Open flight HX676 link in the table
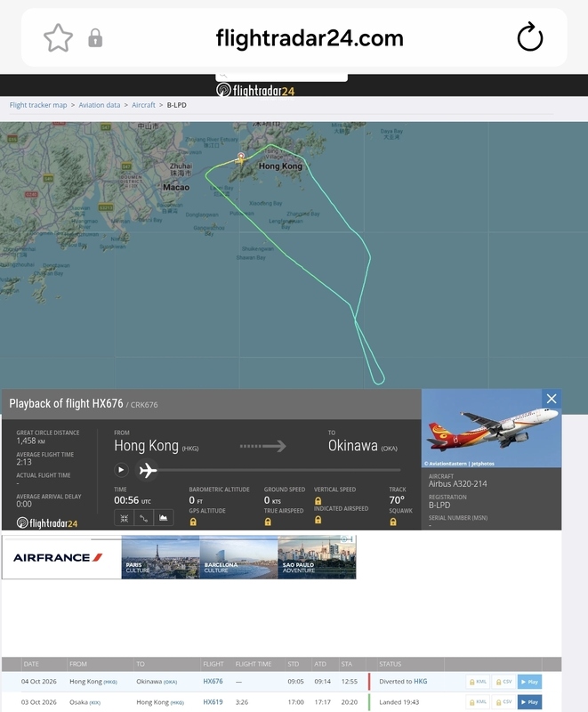Screen dimensions: 588x712 point(213,681)
